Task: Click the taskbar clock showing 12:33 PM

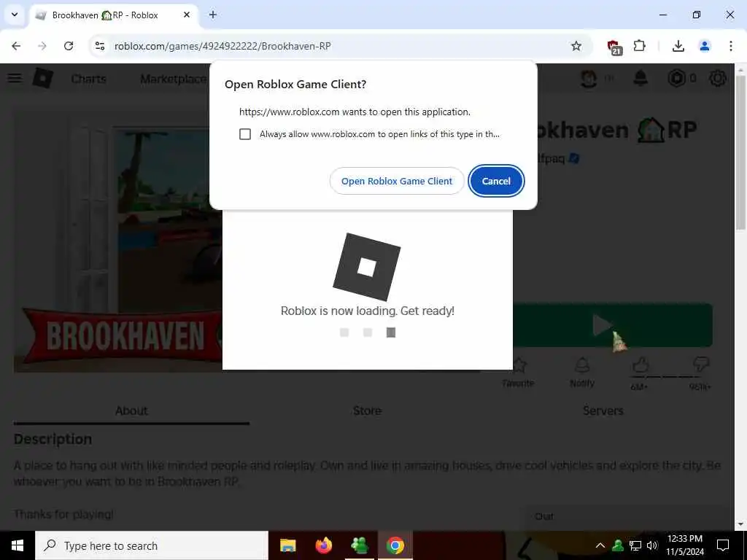Action: [684, 545]
